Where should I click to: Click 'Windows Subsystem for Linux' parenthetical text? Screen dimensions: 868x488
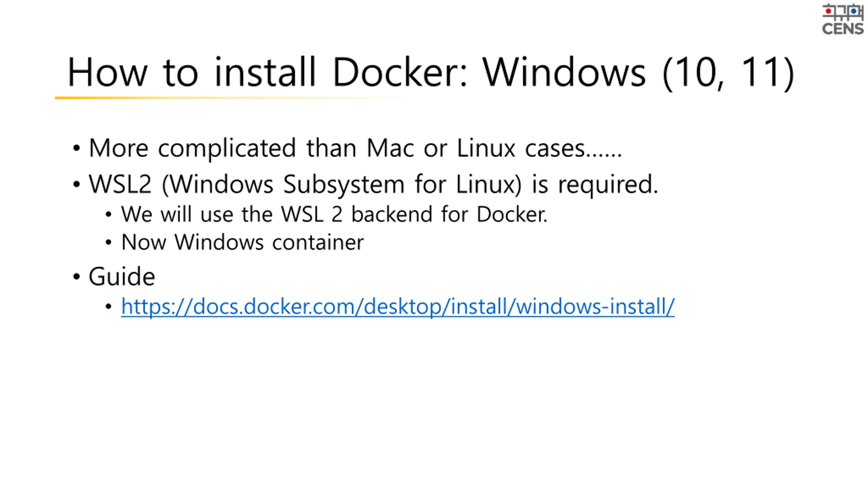(342, 184)
